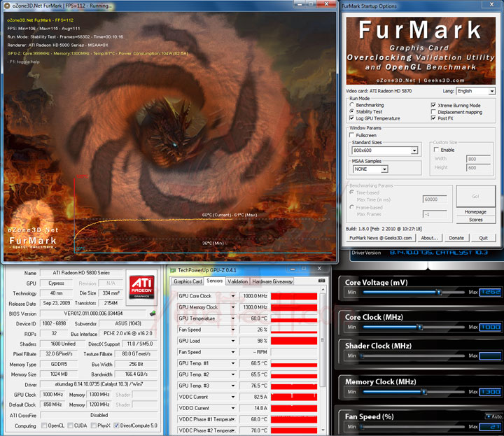This screenshot has width=504, height=436.
Task: Click the GPU-Z screenshot camera icon
Action: tap(321, 281)
